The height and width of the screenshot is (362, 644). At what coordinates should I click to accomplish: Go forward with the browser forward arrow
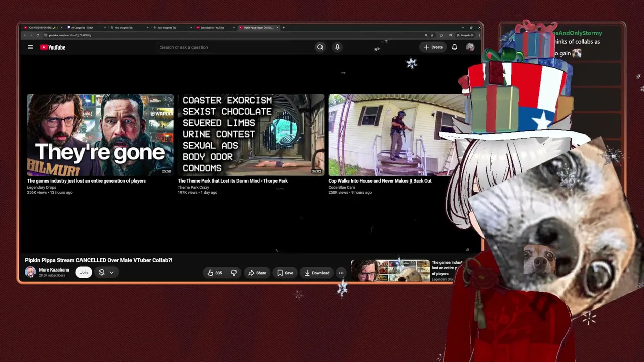coord(31,35)
